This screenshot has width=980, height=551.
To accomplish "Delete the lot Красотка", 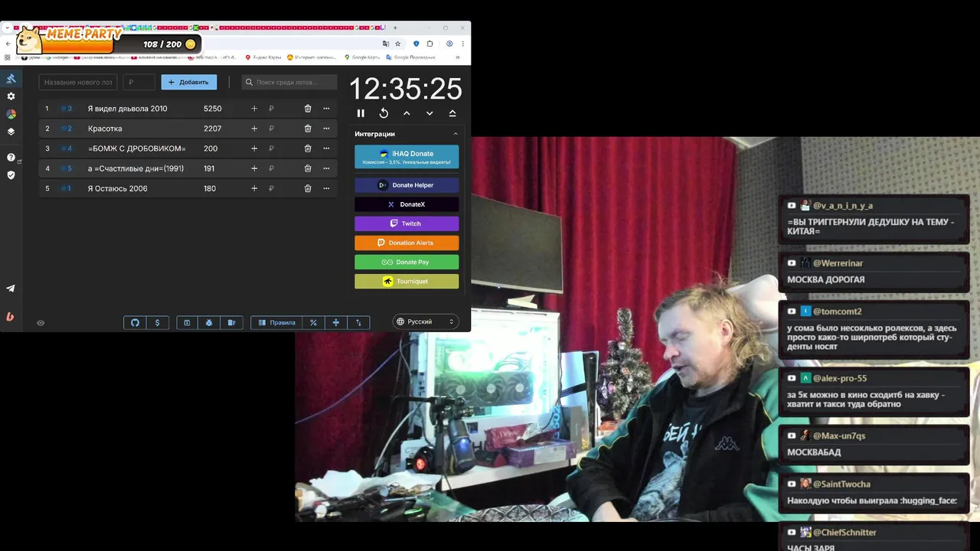I will click(308, 129).
